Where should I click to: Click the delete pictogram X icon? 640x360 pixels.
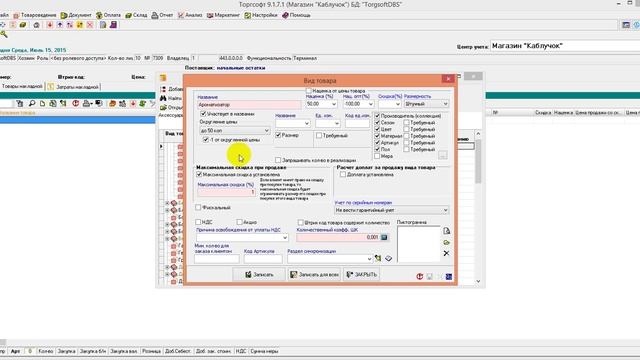click(447, 253)
